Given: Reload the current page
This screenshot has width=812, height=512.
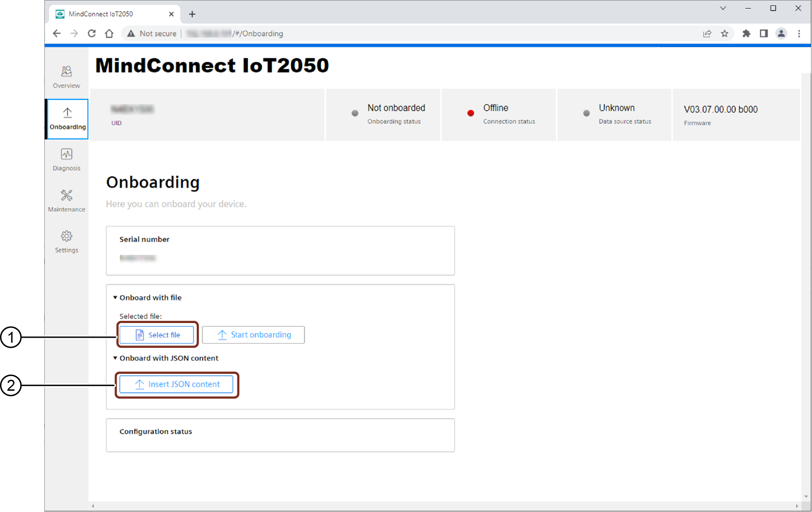Looking at the screenshot, I should (x=91, y=33).
